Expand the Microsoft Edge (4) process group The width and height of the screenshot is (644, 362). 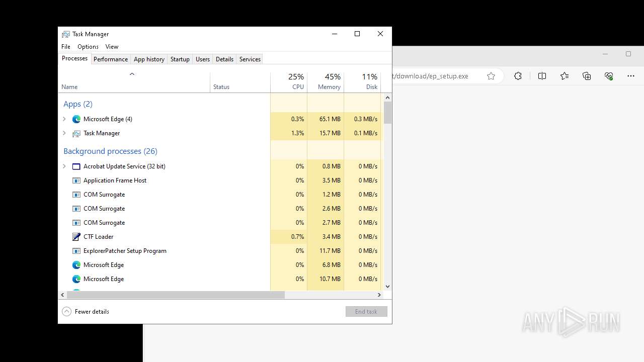coord(64,119)
